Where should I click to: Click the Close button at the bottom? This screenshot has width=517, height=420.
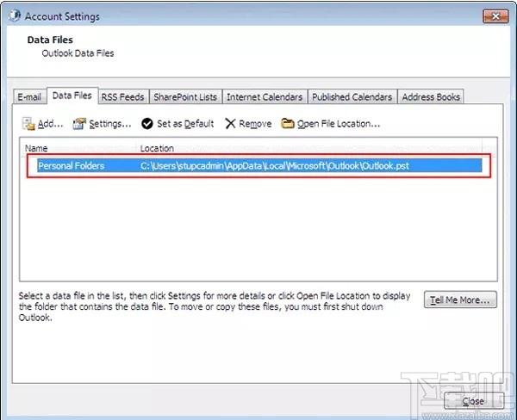(472, 401)
